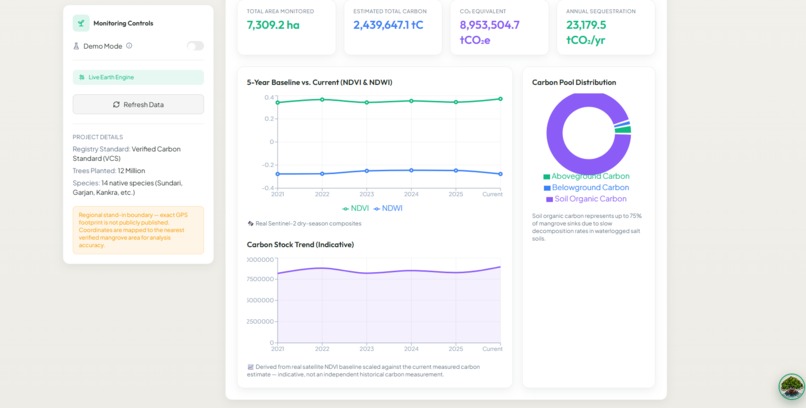Screen dimensions: 806x408
Task: Toggle NDWI series in chart legend
Action: 388,209
